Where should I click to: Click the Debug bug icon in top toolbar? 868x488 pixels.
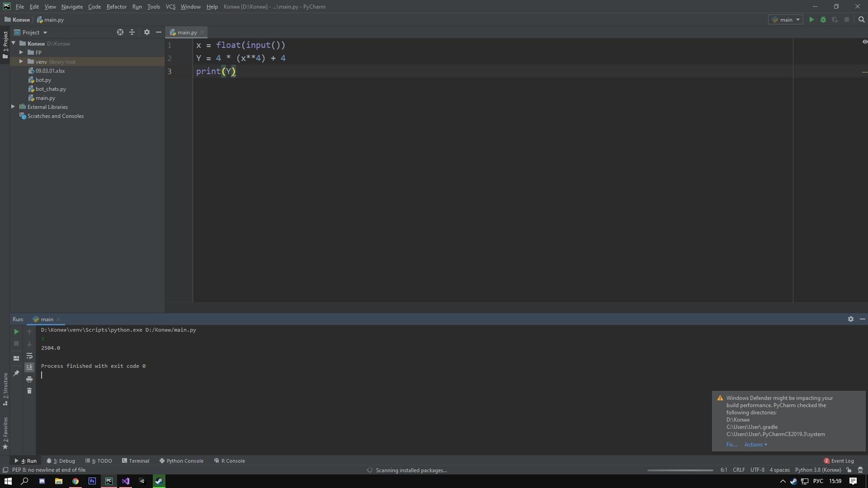click(x=823, y=20)
